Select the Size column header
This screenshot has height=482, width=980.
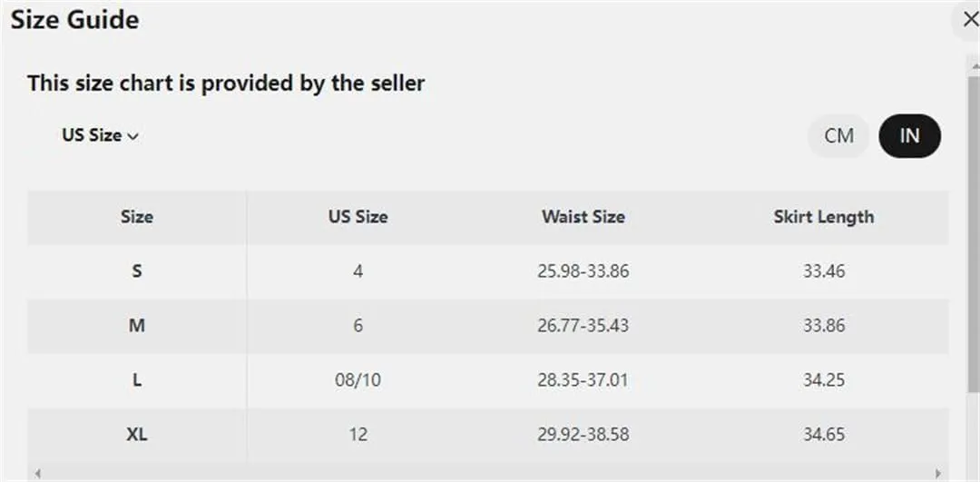click(x=137, y=217)
